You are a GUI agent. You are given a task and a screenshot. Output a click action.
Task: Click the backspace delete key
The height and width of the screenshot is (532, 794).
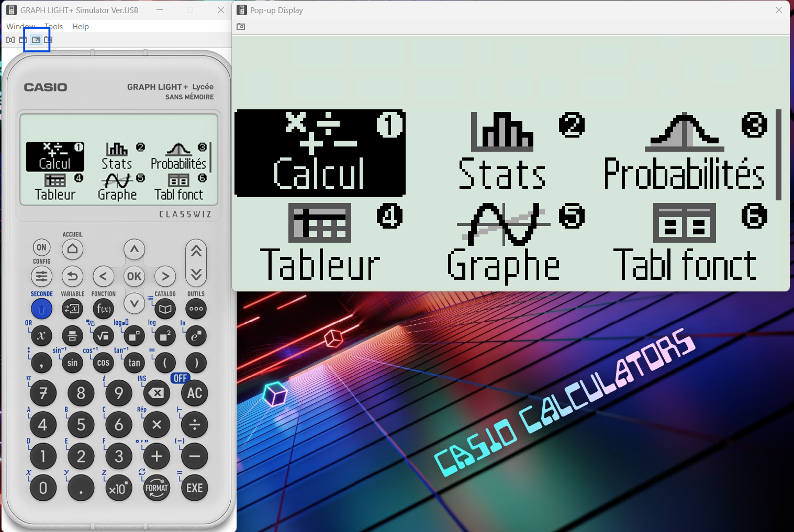[156, 393]
